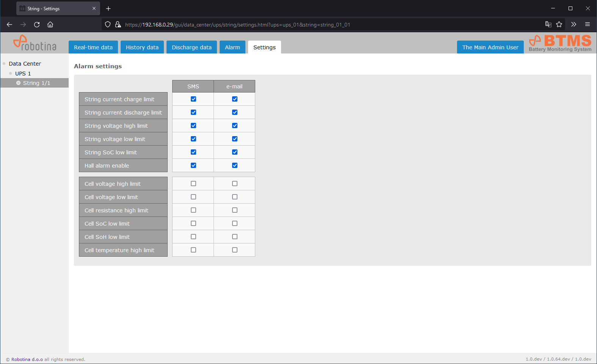Viewport: 597px width, 364px height.
Task: Bookmark this page with star icon
Action: pyautogui.click(x=559, y=25)
